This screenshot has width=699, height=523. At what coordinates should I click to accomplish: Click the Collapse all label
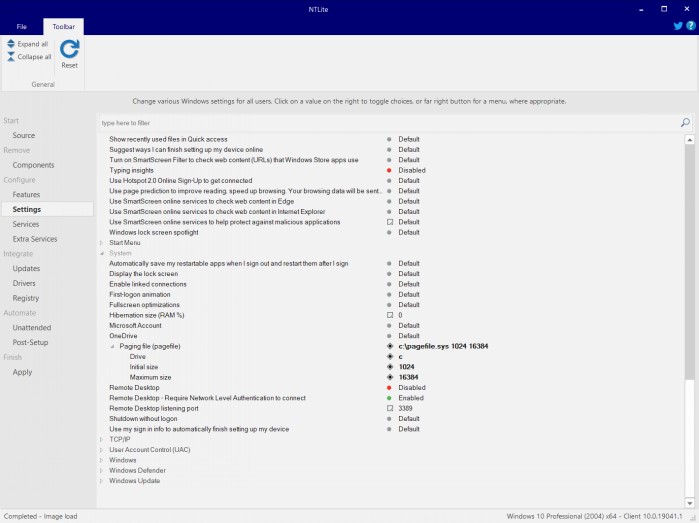tap(34, 57)
